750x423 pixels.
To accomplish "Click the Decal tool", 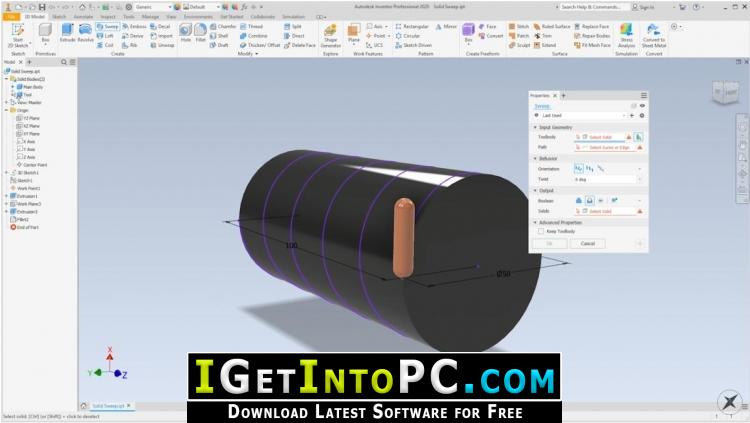I will click(160, 27).
